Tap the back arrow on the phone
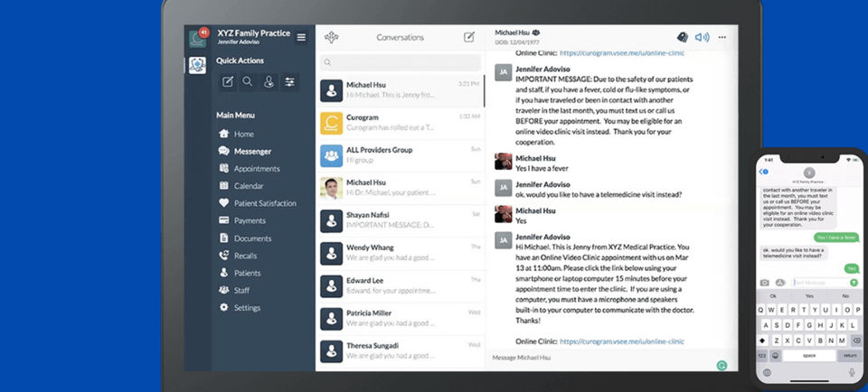This screenshot has width=868, height=392. (763, 172)
